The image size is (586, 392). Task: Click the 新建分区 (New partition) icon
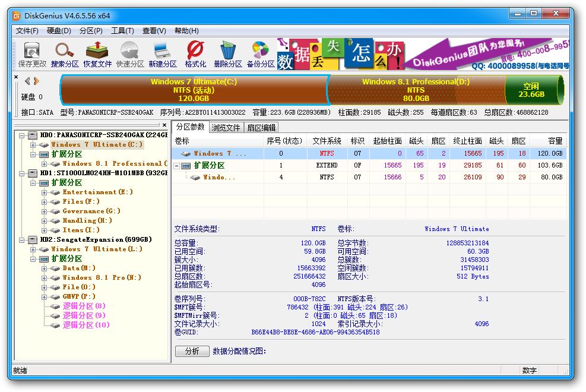163,54
